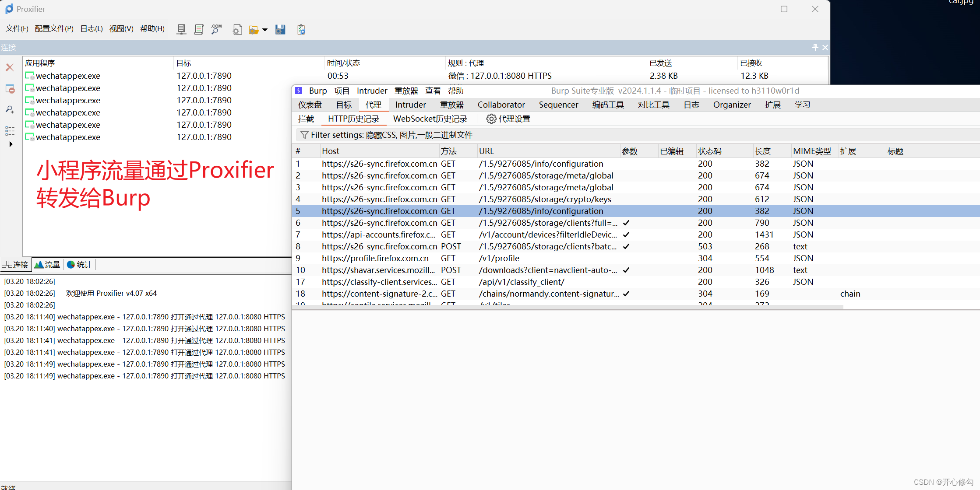Click the magnifier search icon in left sidebar

(10, 109)
